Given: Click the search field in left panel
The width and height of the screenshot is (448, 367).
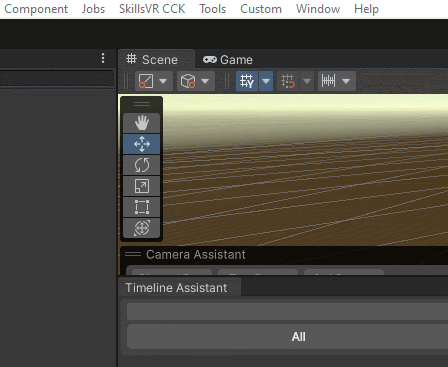Looking at the screenshot, I should click(57, 79).
